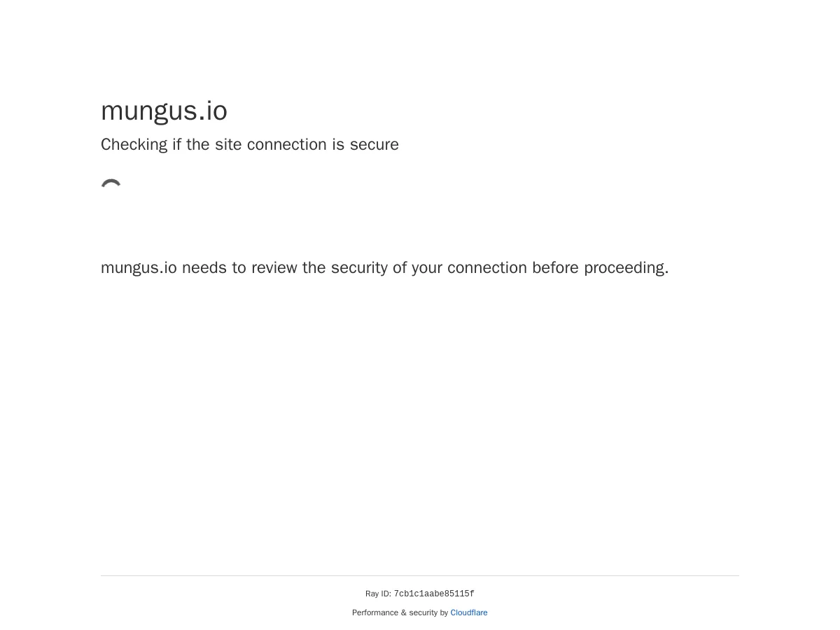Click the text Checking if the site connection is secure
Viewport: 840px width, 630px height.
[x=249, y=145]
